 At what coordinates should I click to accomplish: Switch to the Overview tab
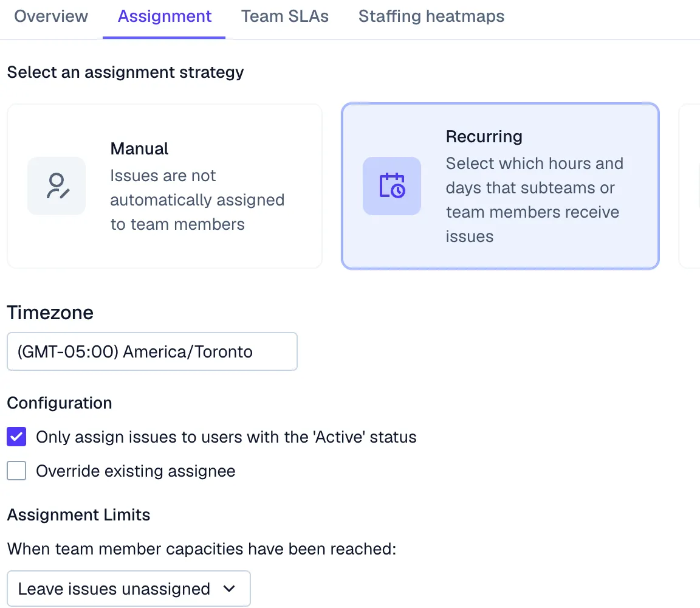tap(51, 16)
